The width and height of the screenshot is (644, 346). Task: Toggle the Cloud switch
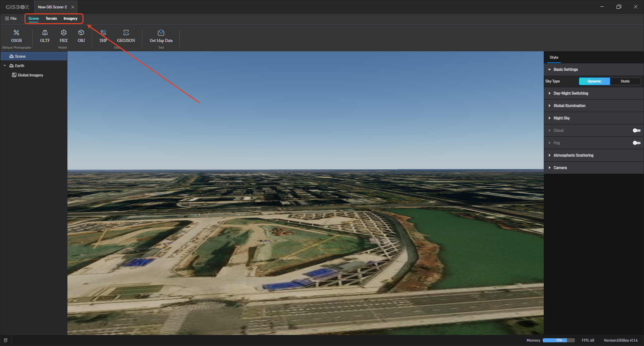(x=637, y=130)
